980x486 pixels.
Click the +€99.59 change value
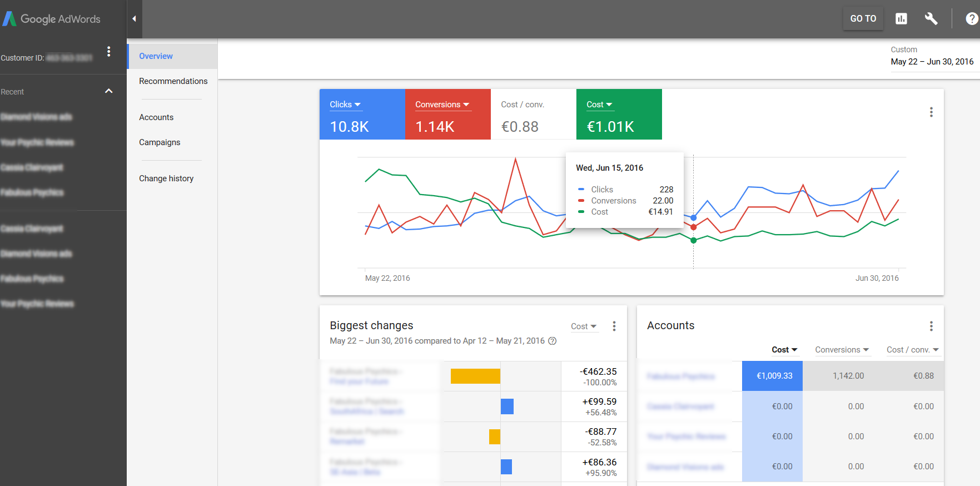(599, 401)
